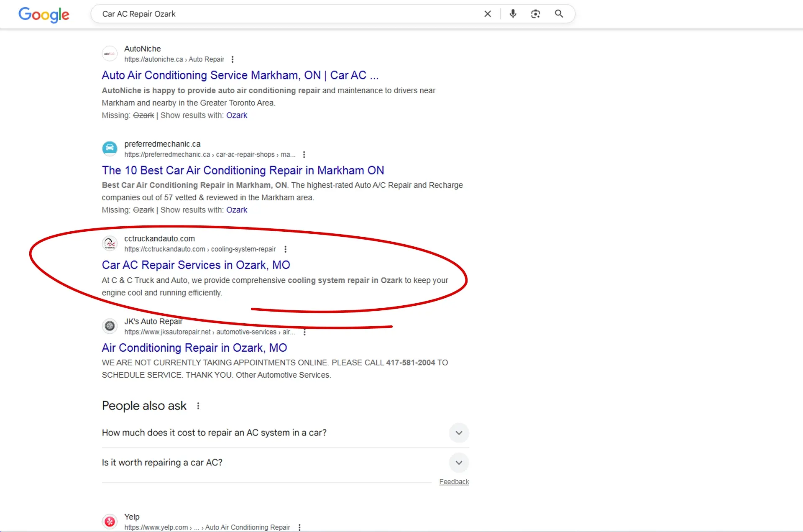The image size is (803, 532).
Task: Click the cctruckandauto.com site name
Action: (x=159, y=238)
